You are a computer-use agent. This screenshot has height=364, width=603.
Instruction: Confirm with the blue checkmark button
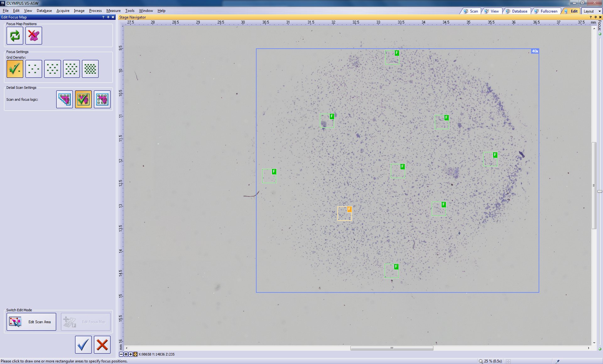[83, 345]
